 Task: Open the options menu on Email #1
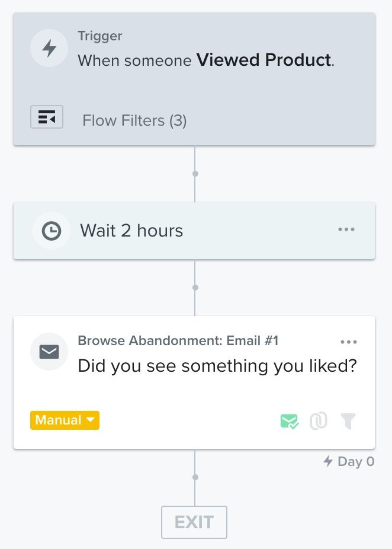[x=349, y=341]
